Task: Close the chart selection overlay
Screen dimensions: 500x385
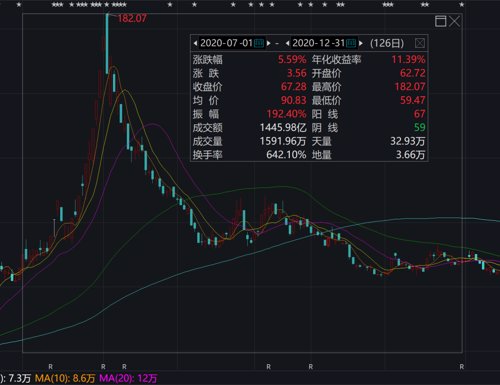Action: point(455,21)
